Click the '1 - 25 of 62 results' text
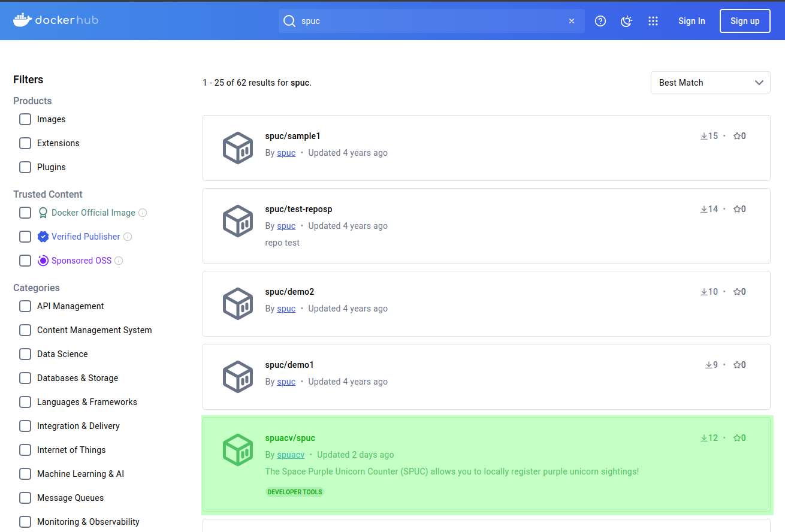Screen dimensions: 785x532 pos(257,83)
